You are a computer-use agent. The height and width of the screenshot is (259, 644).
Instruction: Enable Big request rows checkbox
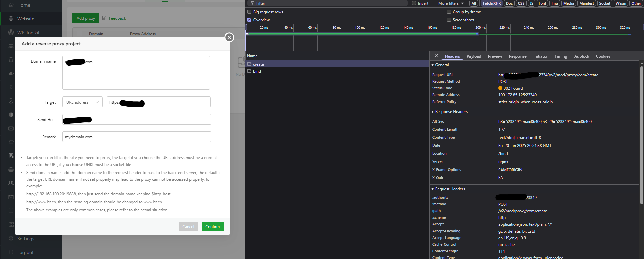click(x=249, y=12)
